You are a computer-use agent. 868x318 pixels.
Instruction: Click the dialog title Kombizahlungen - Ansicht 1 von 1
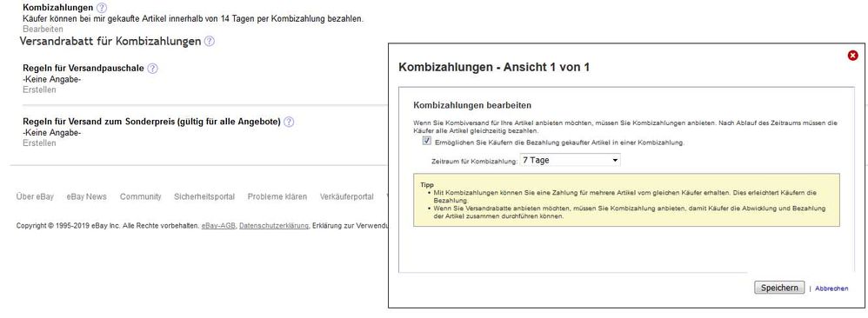click(494, 68)
